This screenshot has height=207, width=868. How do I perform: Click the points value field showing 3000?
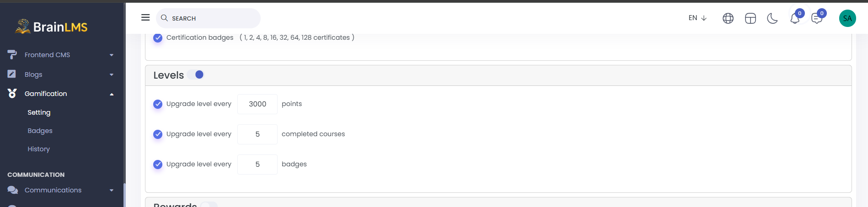tap(257, 104)
